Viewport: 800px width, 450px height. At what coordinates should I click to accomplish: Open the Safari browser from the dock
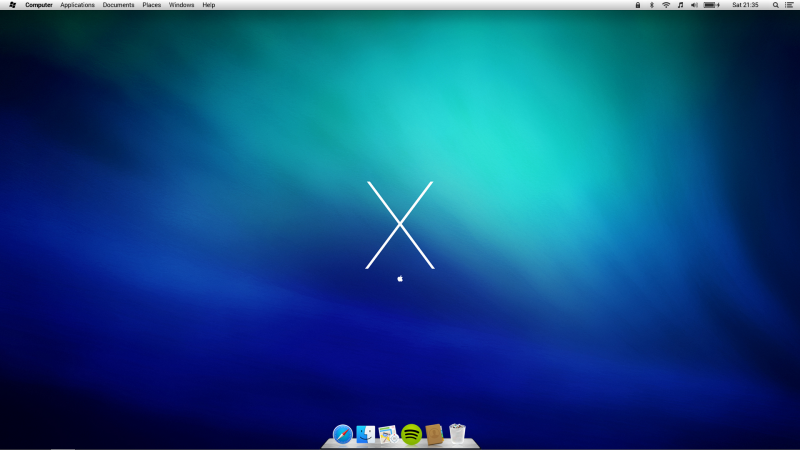pos(342,434)
